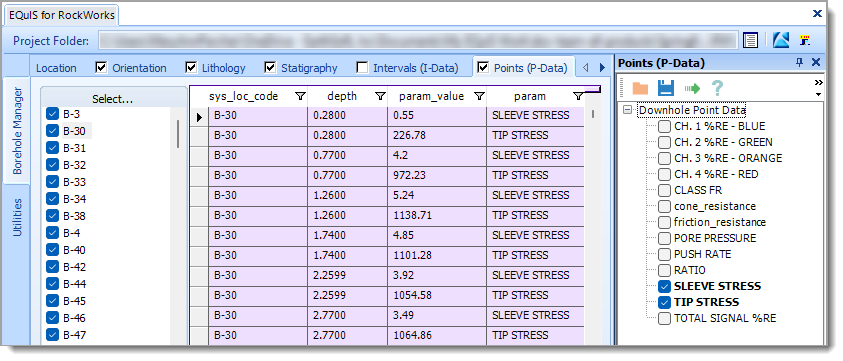Open filter for param column
The image size is (843, 361).
(578, 96)
